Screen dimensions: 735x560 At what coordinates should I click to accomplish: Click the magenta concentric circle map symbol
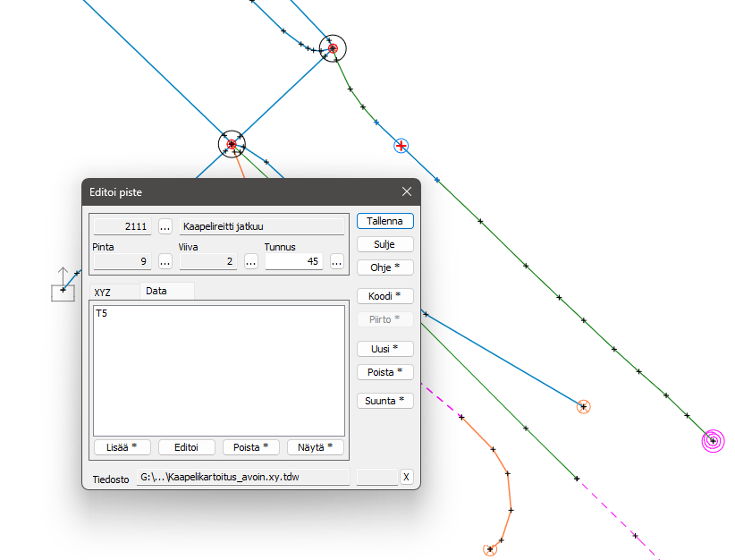[713, 440]
